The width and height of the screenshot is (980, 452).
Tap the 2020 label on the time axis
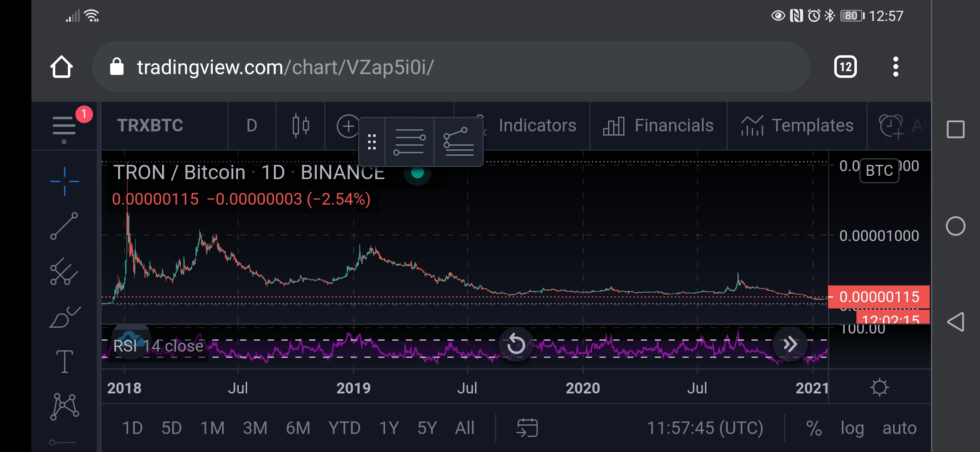(583, 388)
